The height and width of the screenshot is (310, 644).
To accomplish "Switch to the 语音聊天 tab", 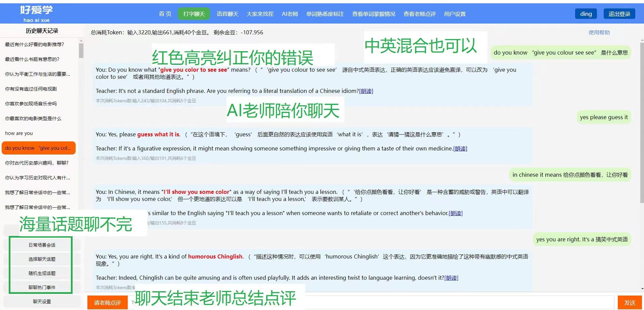I will tap(227, 14).
